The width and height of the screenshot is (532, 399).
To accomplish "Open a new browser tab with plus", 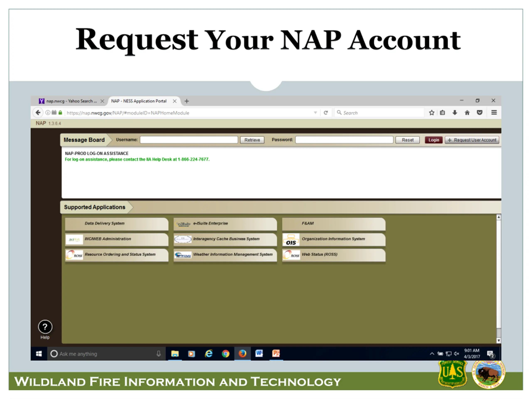I will click(x=187, y=101).
